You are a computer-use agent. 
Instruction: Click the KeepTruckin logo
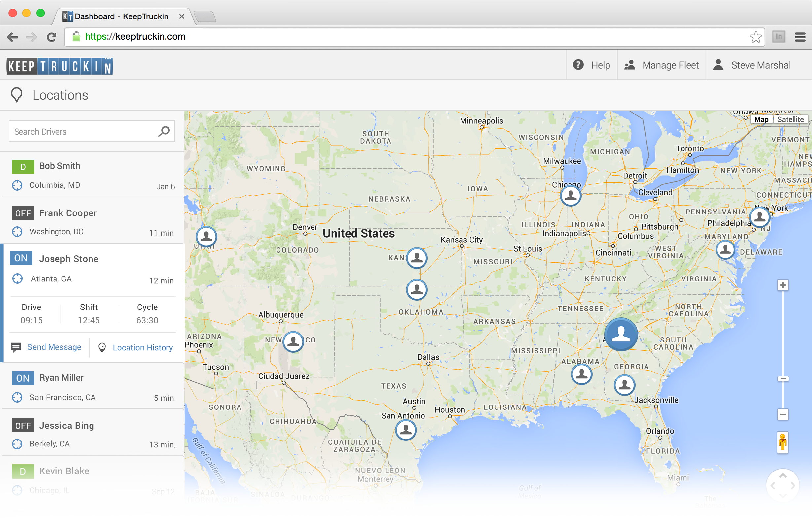(x=58, y=66)
